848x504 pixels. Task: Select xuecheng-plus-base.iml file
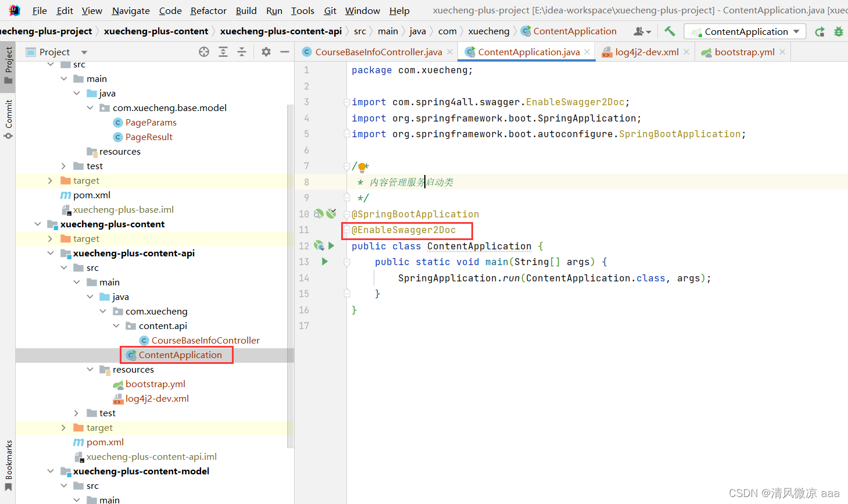(x=123, y=209)
